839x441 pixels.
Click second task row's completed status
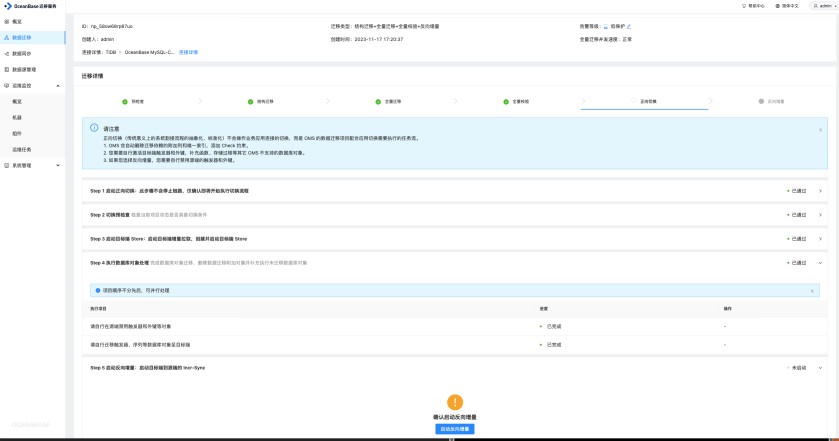pos(551,345)
